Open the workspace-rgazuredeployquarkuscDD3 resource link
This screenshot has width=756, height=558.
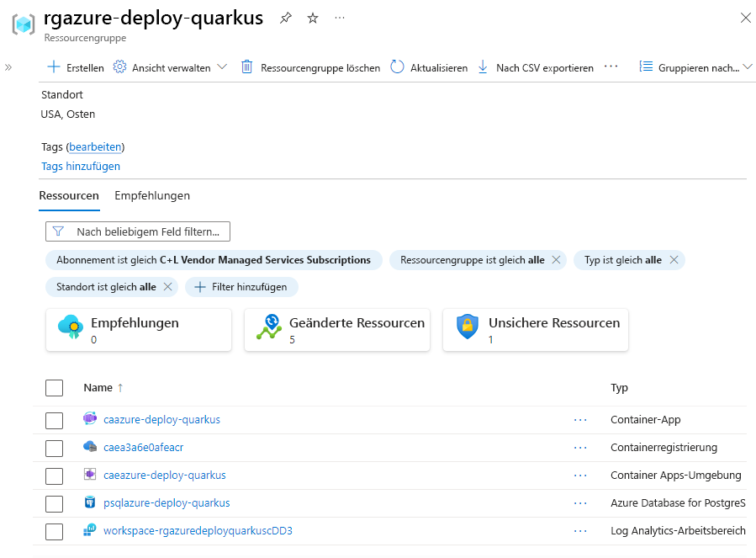coord(198,531)
